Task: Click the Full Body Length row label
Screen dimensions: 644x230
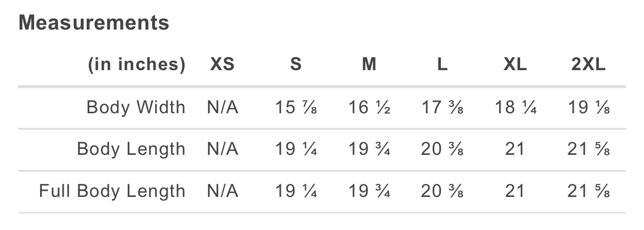Action: pyautogui.click(x=112, y=191)
